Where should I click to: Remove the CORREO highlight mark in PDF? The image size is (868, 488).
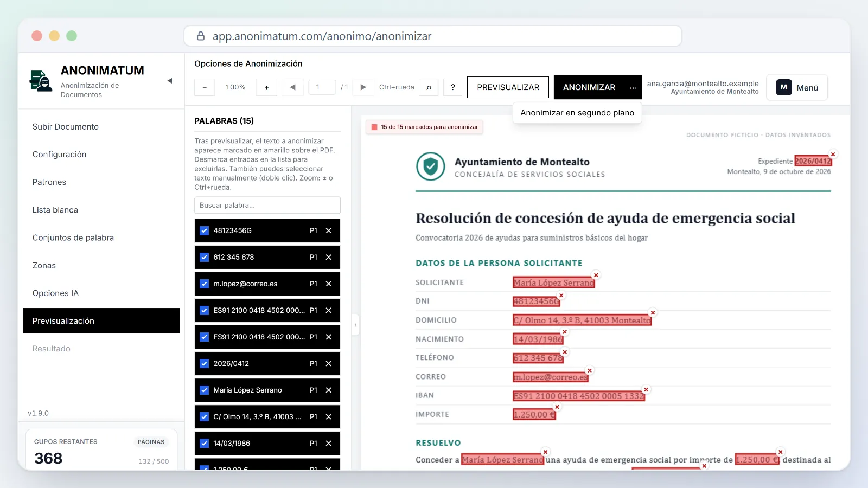pos(590,370)
